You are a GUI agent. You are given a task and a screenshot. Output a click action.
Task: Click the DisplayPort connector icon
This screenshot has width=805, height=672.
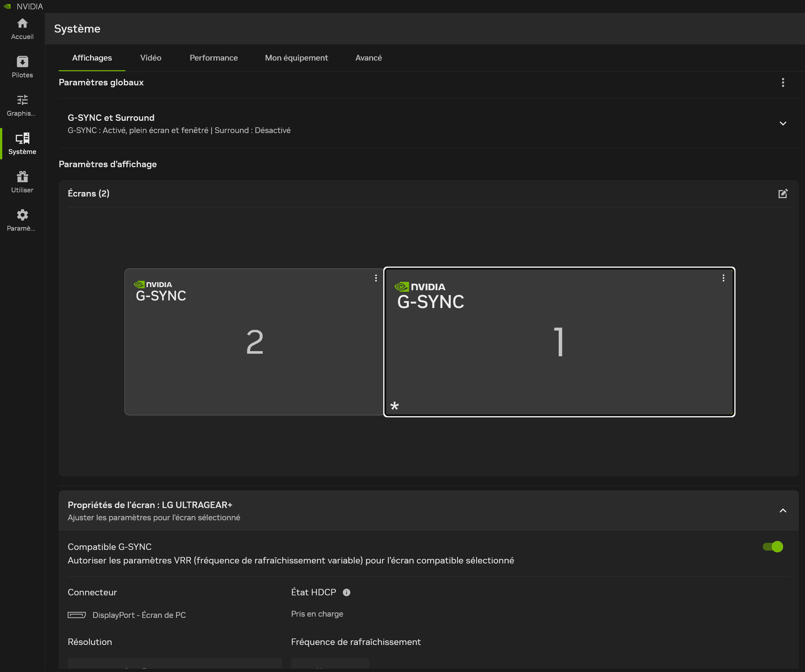click(77, 615)
